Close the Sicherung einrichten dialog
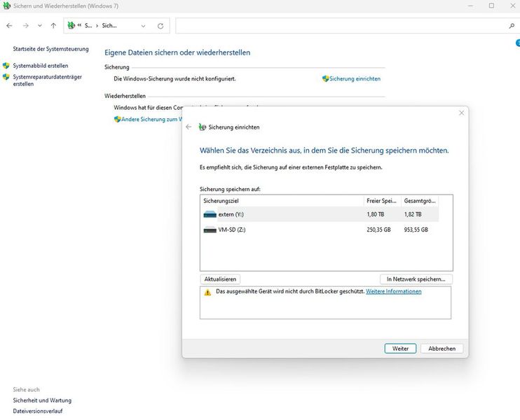 (x=461, y=113)
